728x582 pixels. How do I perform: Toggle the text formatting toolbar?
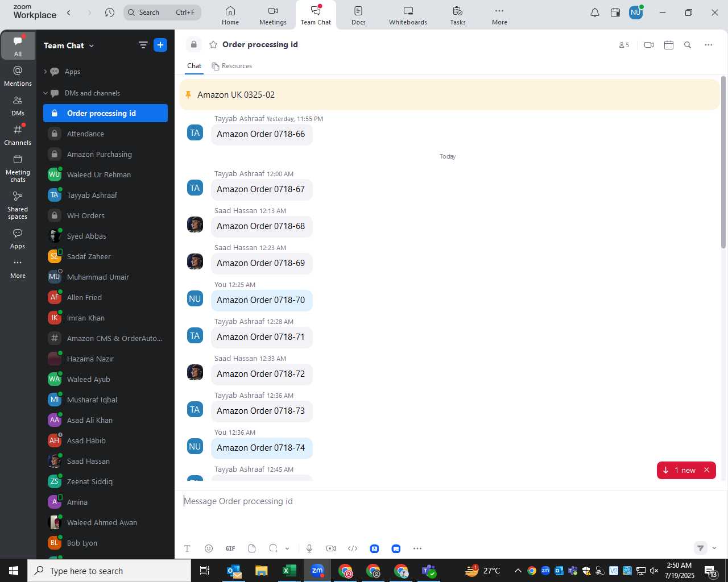(x=187, y=548)
